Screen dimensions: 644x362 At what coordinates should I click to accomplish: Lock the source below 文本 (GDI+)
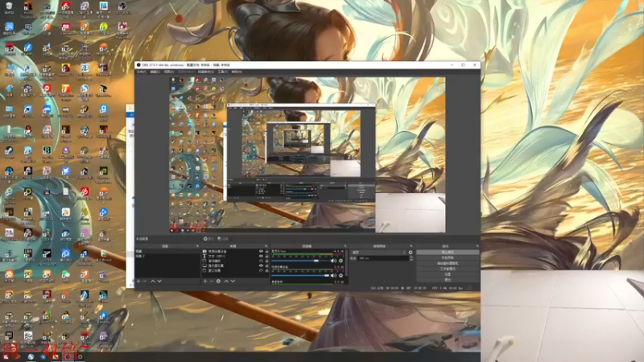(267, 261)
